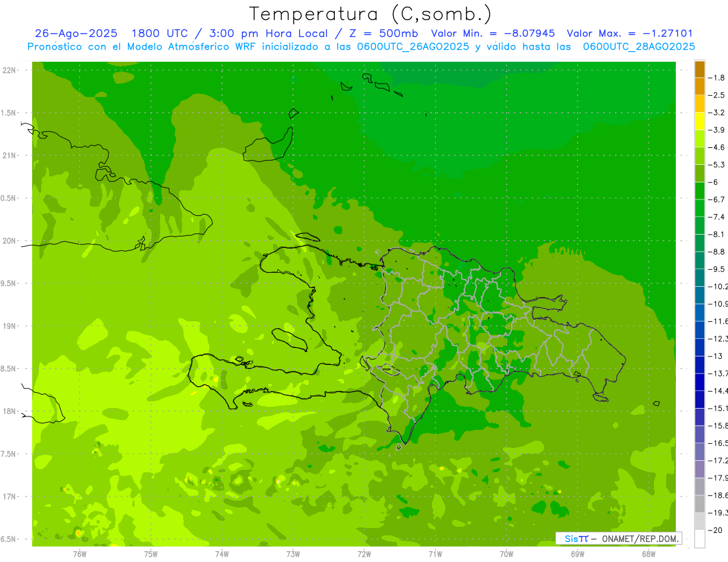This screenshot has height=562, width=728.
Task: Click the '20N' latitude axis label
Action: [10, 241]
